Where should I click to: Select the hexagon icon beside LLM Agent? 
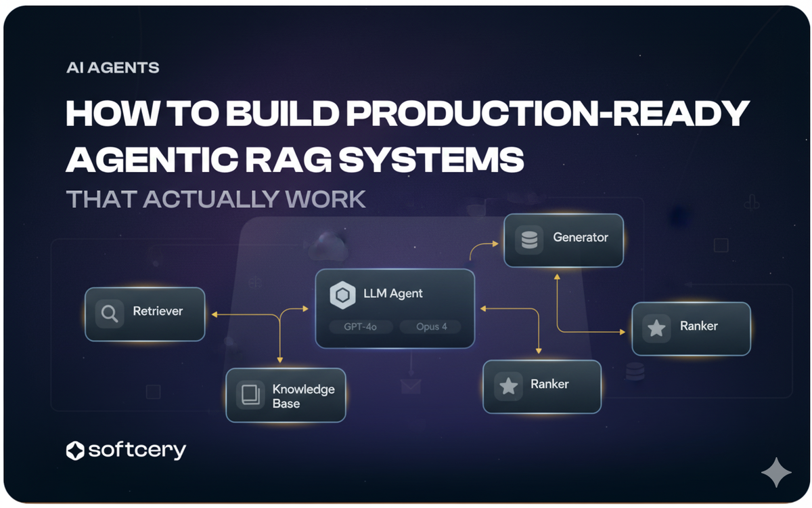click(343, 295)
